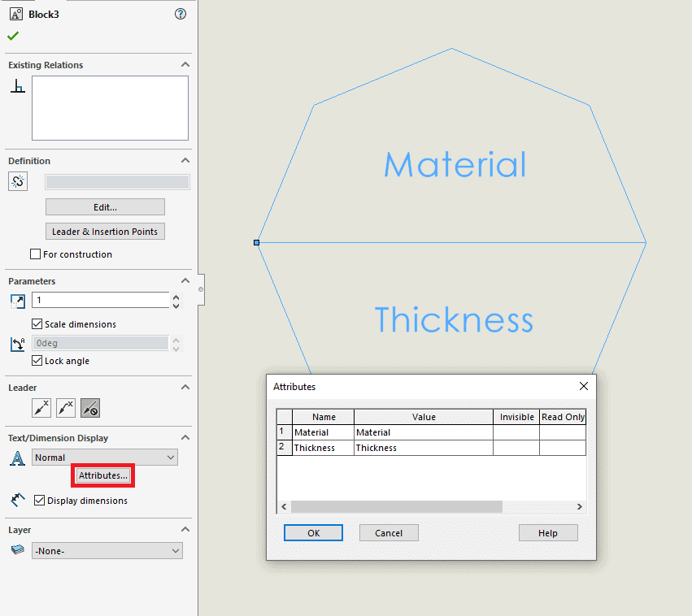Screen dimensions: 692x616
Task: Open the Normal text display dropdown
Action: pos(105,458)
